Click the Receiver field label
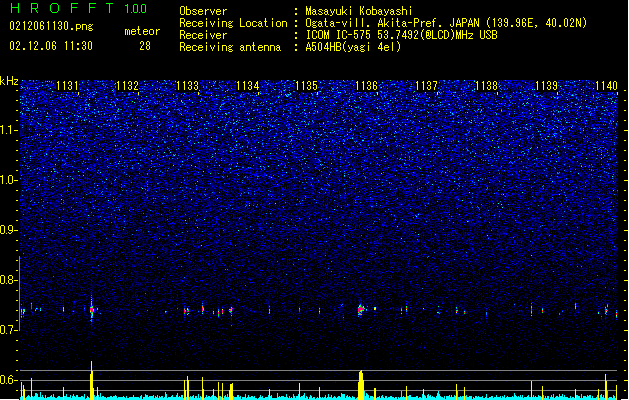The image size is (629, 400). pos(203,35)
